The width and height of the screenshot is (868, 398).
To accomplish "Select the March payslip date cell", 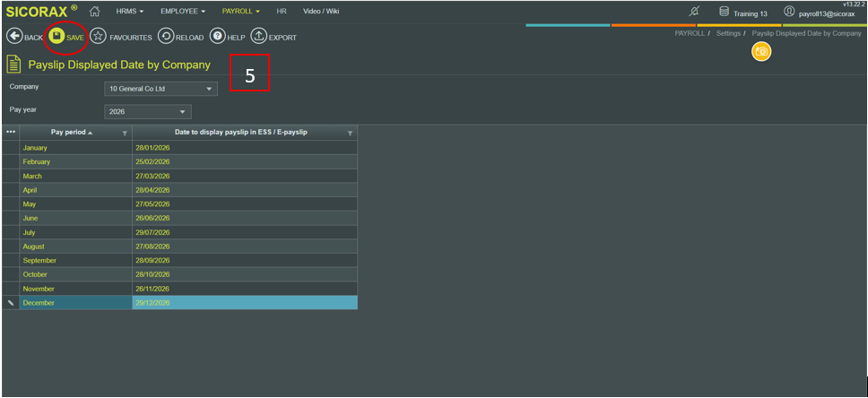I will [244, 176].
